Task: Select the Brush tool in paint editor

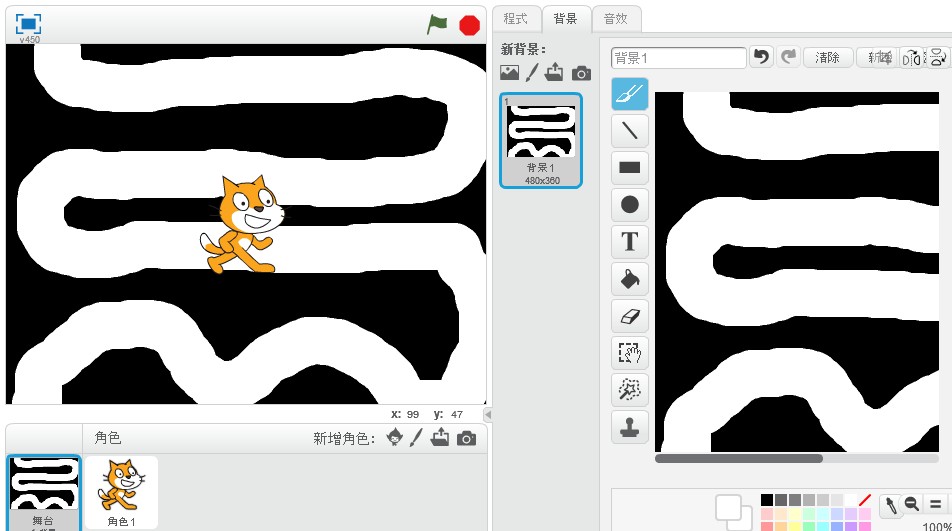Action: (x=630, y=94)
